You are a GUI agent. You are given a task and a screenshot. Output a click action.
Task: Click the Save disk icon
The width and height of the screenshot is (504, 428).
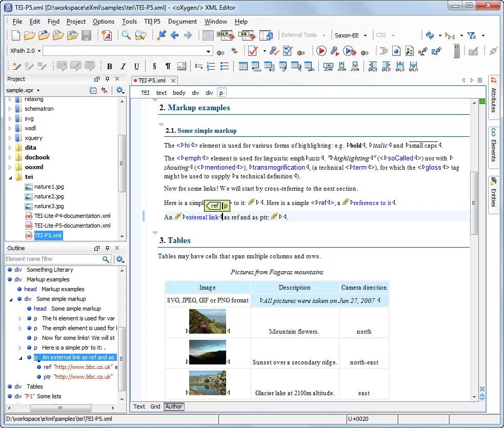point(87,35)
